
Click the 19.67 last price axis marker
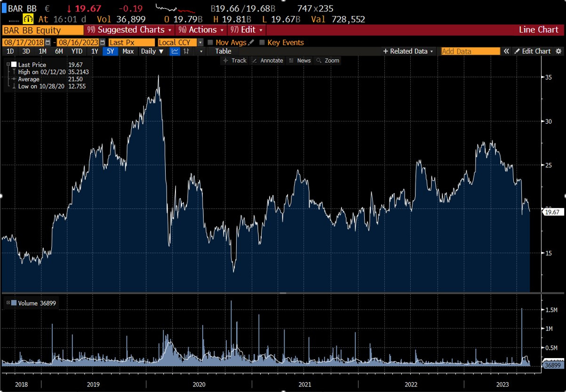[552, 213]
